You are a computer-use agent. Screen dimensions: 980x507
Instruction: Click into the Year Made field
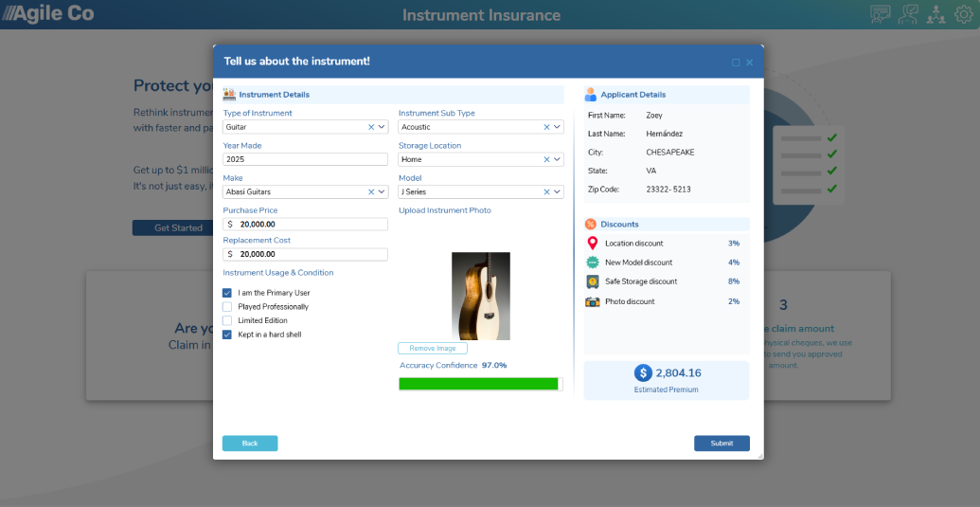coord(306,159)
